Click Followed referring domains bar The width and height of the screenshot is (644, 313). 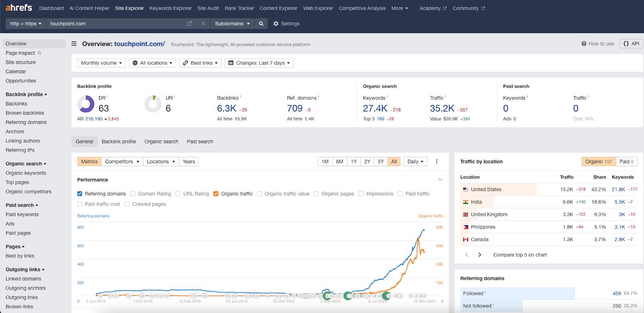[x=549, y=293]
